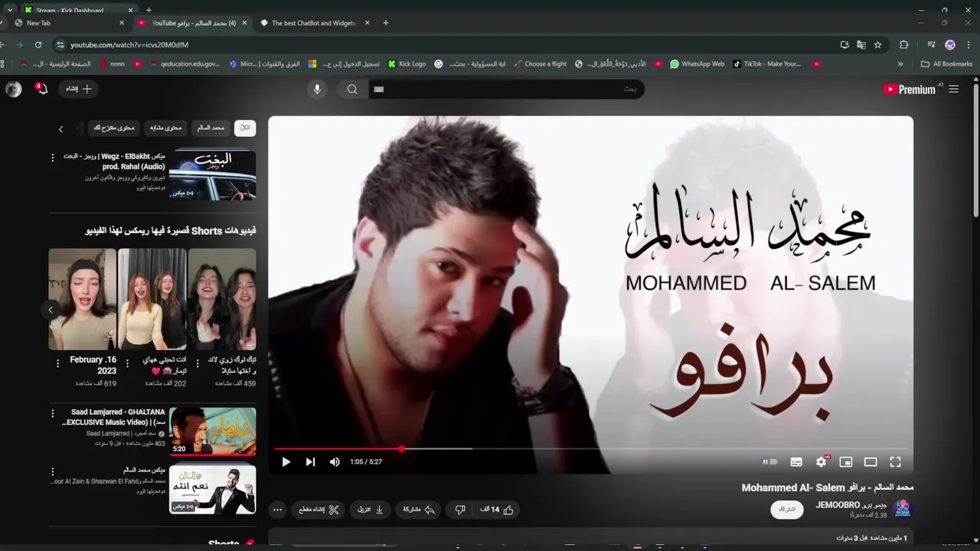
Task: Select the 'محتوى مشابه' filter chip
Action: (165, 128)
